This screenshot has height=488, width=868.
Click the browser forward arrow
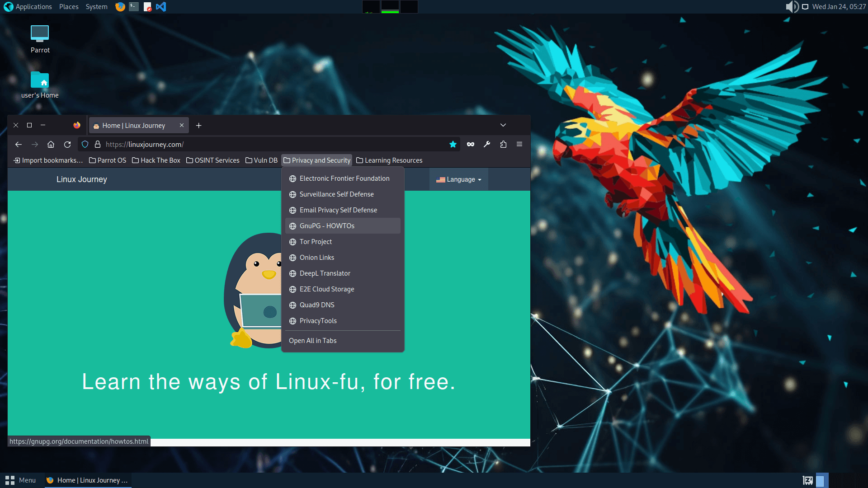click(x=35, y=144)
